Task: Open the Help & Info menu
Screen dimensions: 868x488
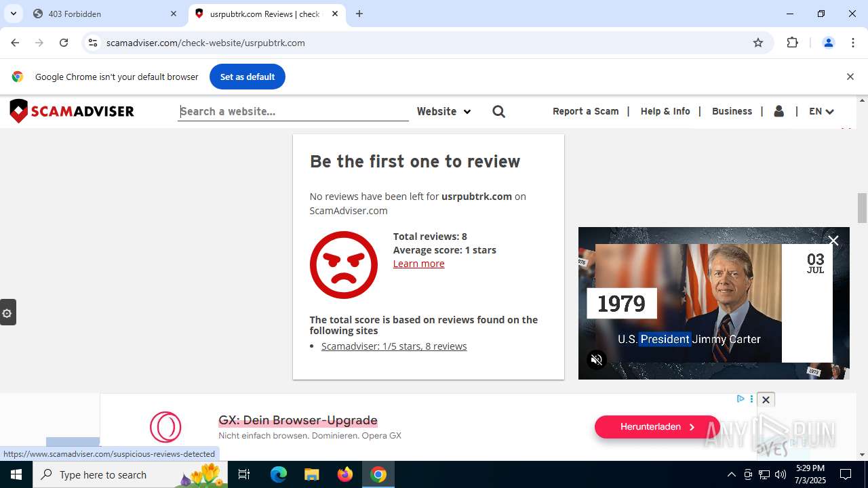Action: pos(665,111)
